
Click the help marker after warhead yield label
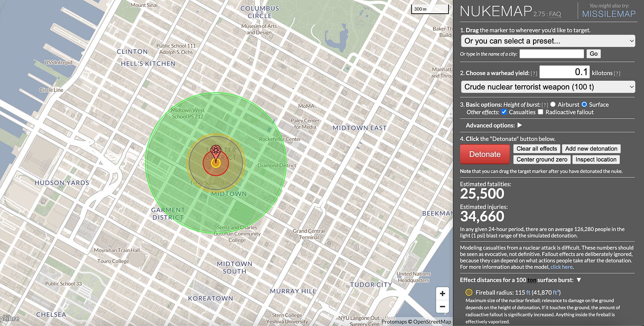tap(534, 73)
